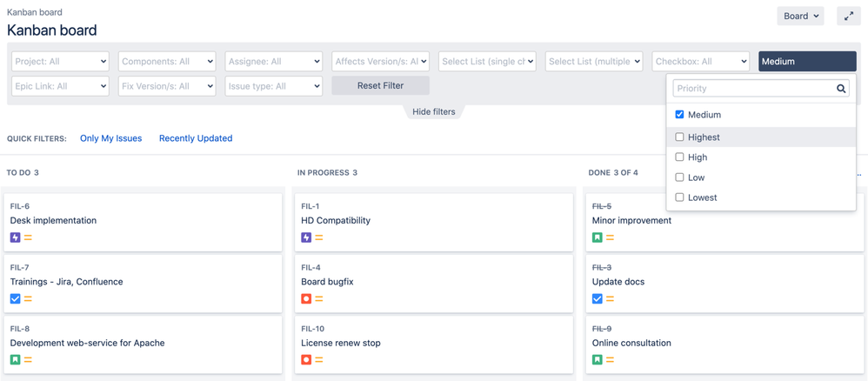Image resolution: width=868 pixels, height=381 pixels.
Task: Open the Project: All dropdown
Action: [x=60, y=62]
